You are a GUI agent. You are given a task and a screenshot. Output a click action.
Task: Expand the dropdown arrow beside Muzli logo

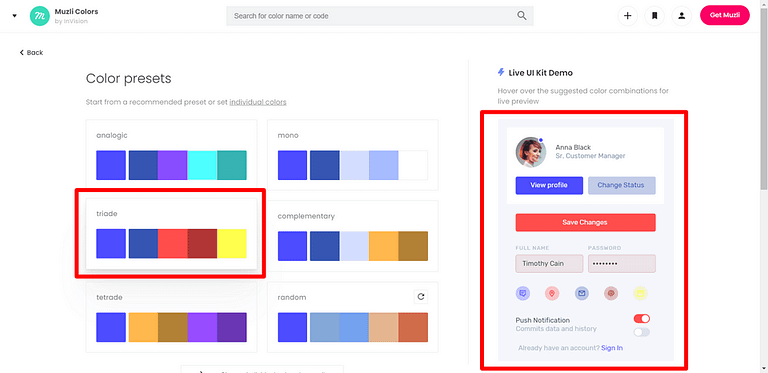click(x=14, y=16)
